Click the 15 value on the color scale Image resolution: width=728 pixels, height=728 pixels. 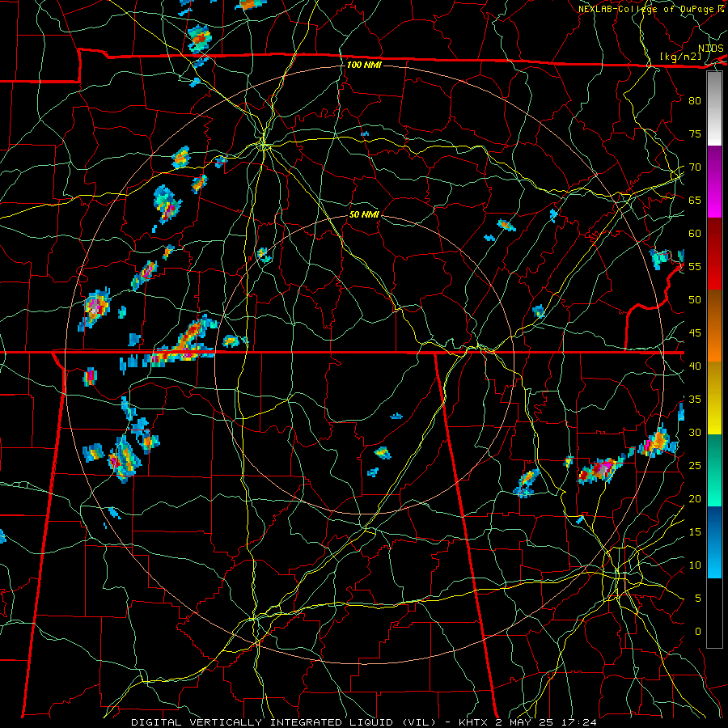pyautogui.click(x=695, y=531)
